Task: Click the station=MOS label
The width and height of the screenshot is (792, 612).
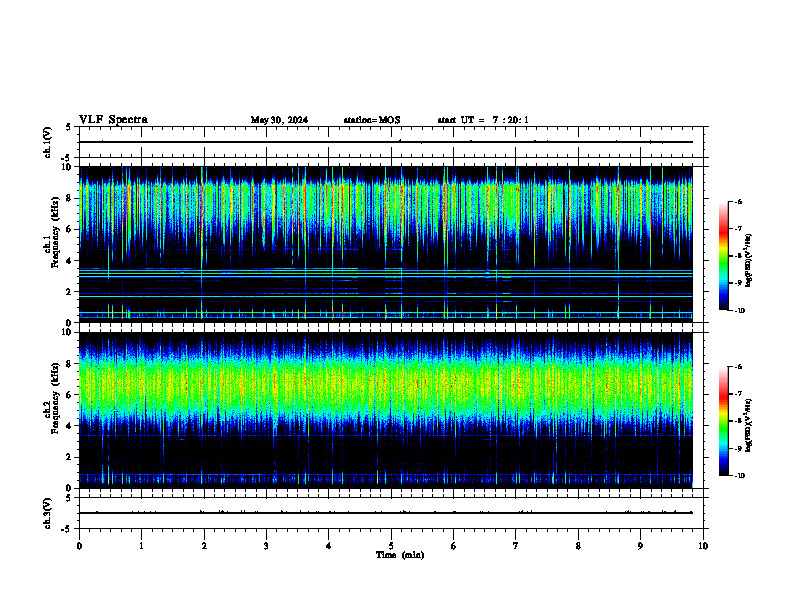Action: [372, 120]
